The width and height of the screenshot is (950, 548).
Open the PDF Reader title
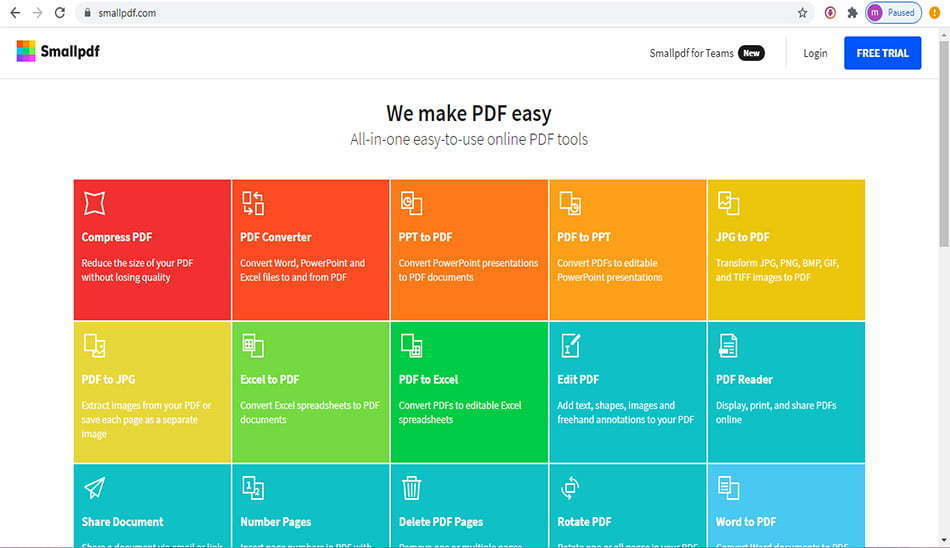744,379
